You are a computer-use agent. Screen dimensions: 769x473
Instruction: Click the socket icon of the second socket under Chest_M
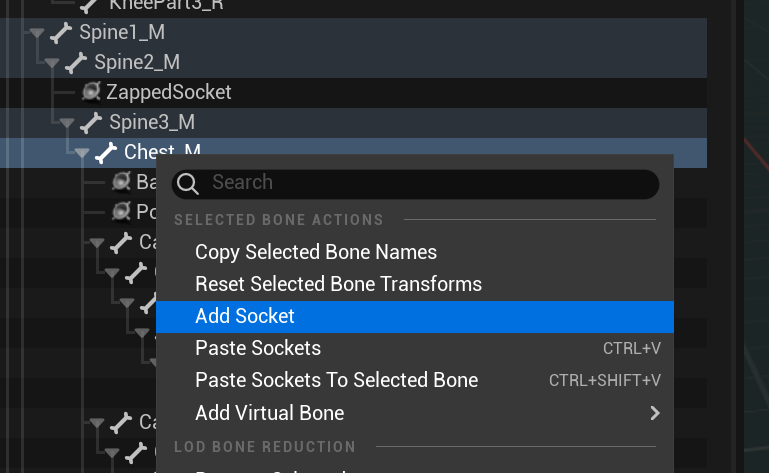[x=121, y=211]
